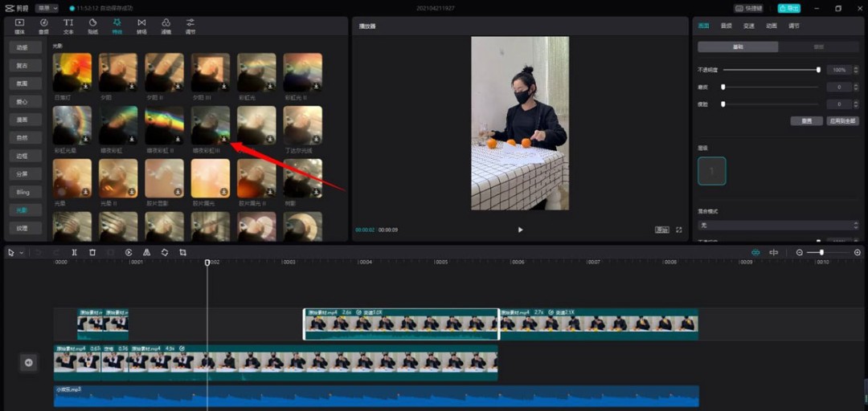Screen dimensions: 868x411
Task: Download the 暗夜彩虹III effect
Action: coord(224,138)
